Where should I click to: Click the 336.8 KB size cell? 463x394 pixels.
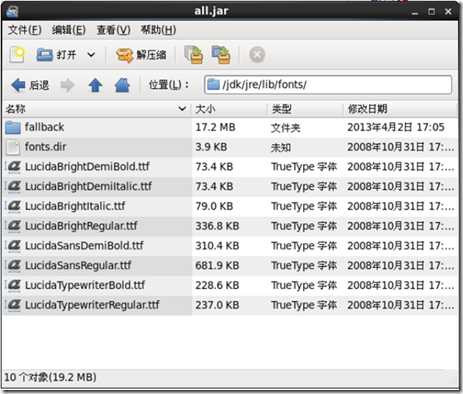tap(217, 226)
